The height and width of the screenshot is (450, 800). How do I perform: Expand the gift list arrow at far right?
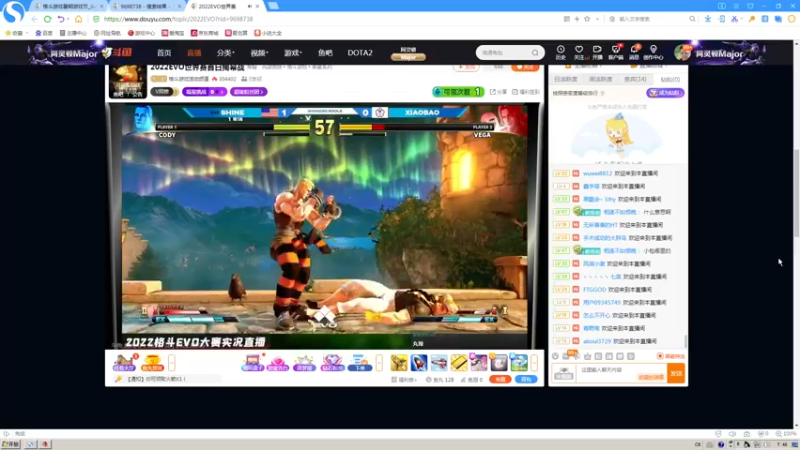(534, 363)
